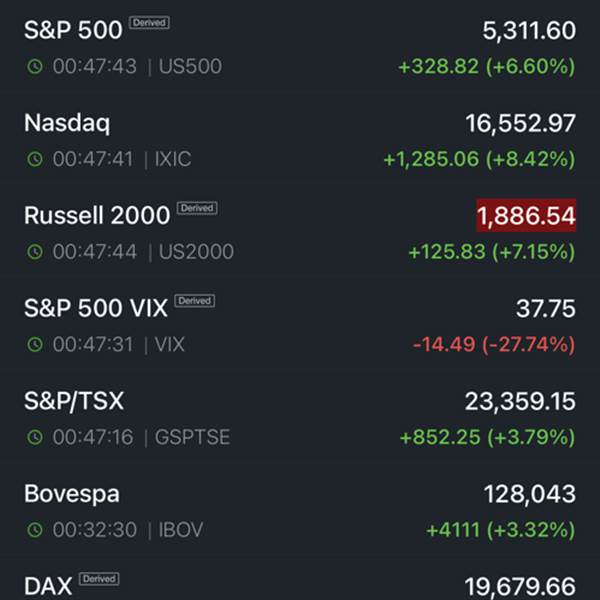Click the Derived badge beside Russell 2000

pos(197,208)
